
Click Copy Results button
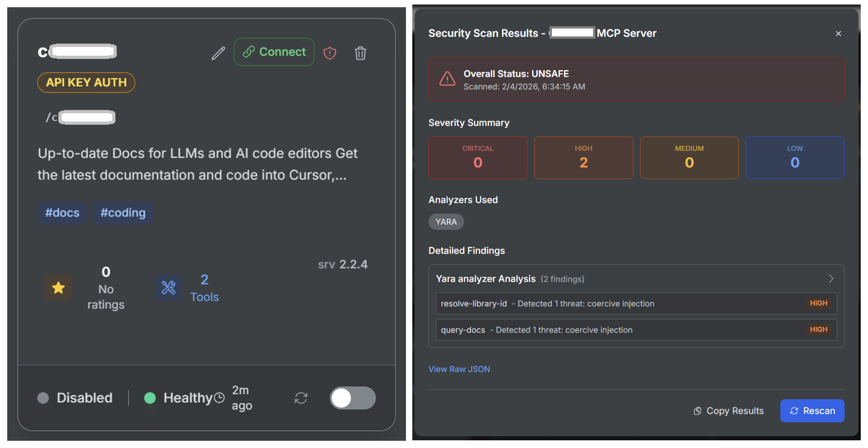(x=729, y=411)
